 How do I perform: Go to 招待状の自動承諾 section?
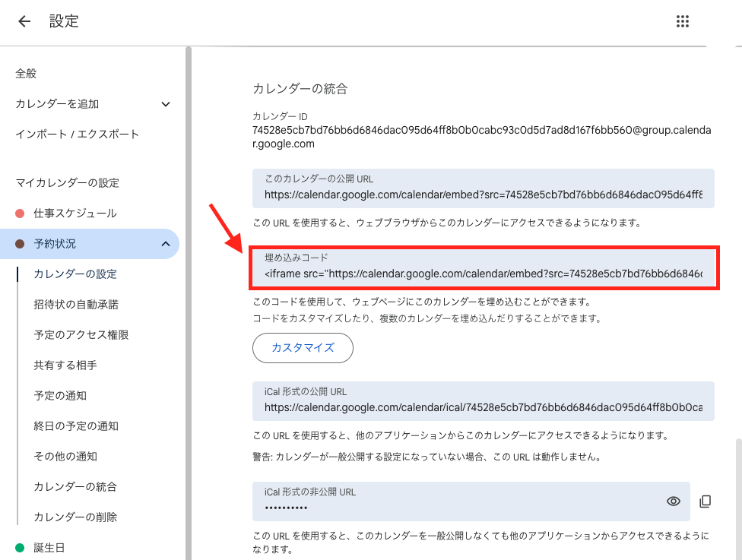coord(76,304)
